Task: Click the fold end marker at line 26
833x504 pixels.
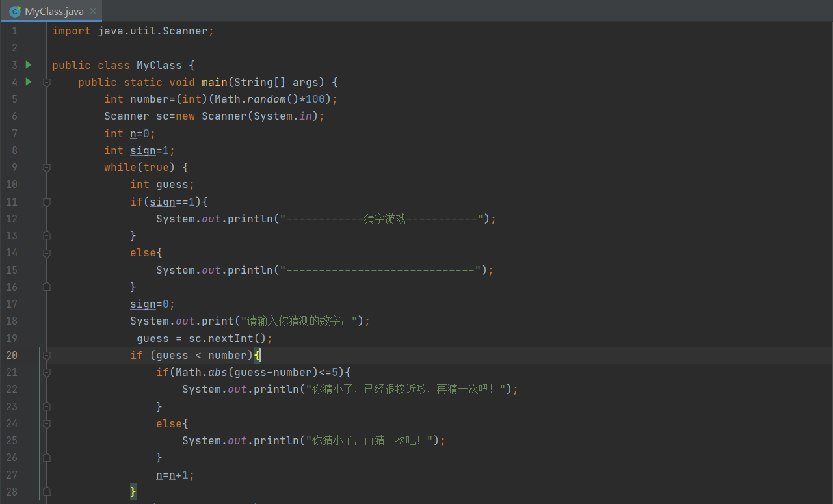Action: point(46,458)
